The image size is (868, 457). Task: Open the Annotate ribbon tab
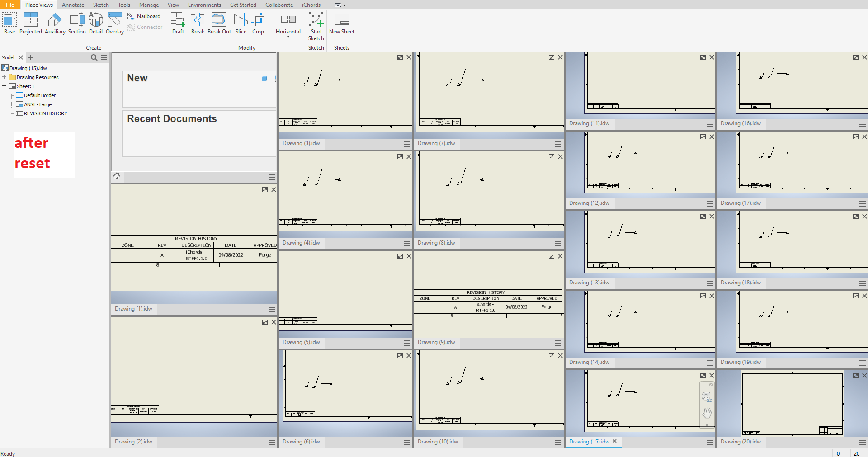click(73, 5)
